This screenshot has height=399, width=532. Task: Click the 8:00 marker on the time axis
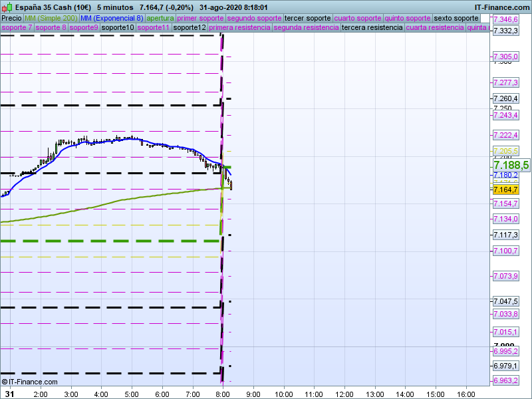[x=223, y=394]
